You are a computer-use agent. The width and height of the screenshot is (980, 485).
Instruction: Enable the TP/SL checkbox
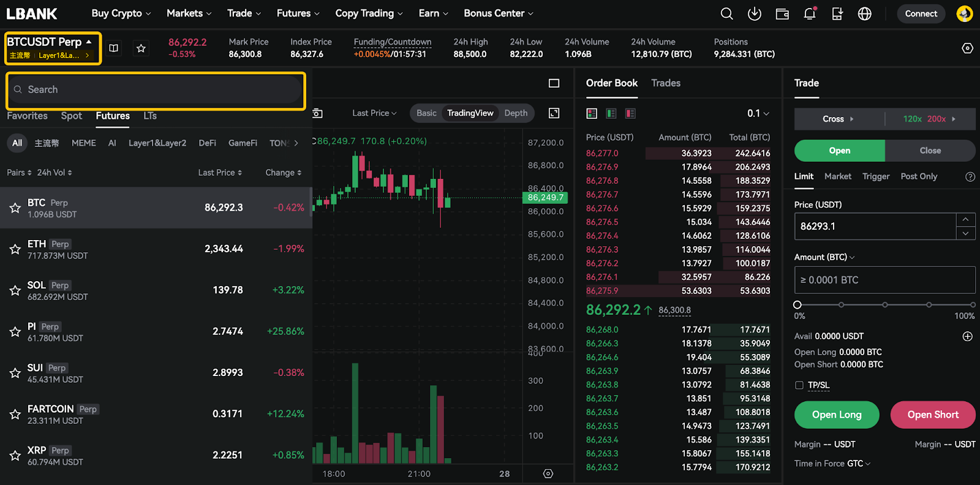point(799,385)
